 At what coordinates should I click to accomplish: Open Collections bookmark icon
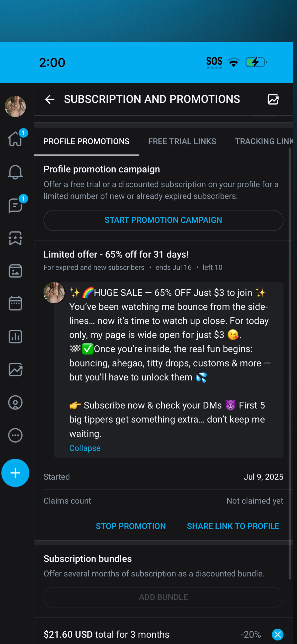point(15,238)
